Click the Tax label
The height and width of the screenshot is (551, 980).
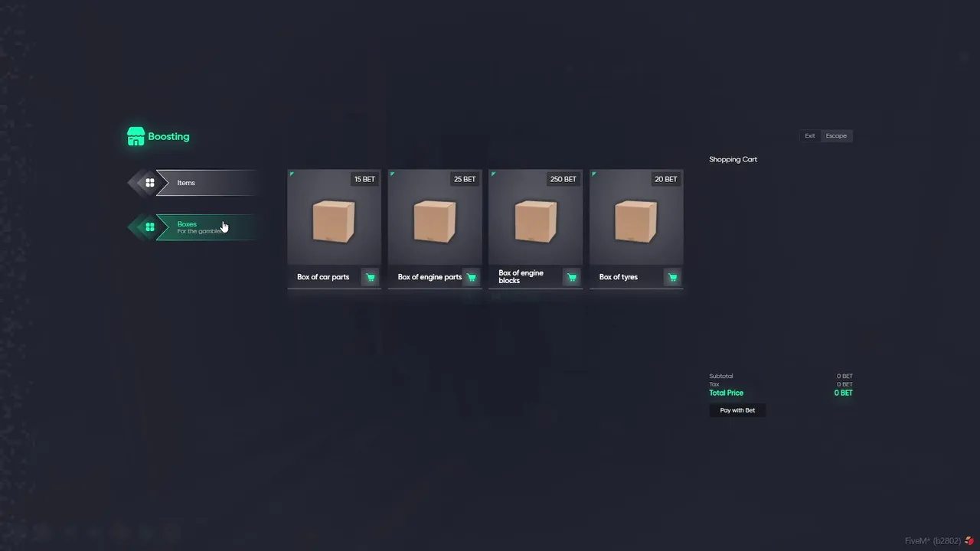[714, 384]
